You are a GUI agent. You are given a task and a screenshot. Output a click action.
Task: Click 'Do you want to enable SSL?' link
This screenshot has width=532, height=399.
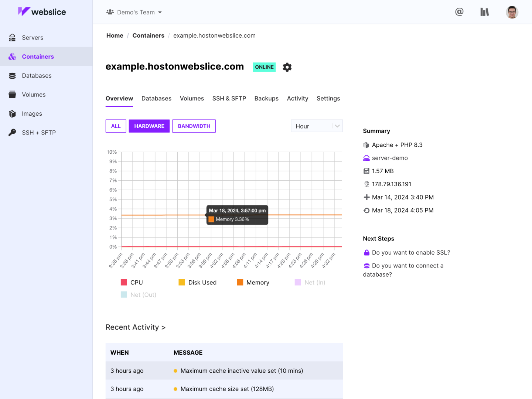pos(411,253)
